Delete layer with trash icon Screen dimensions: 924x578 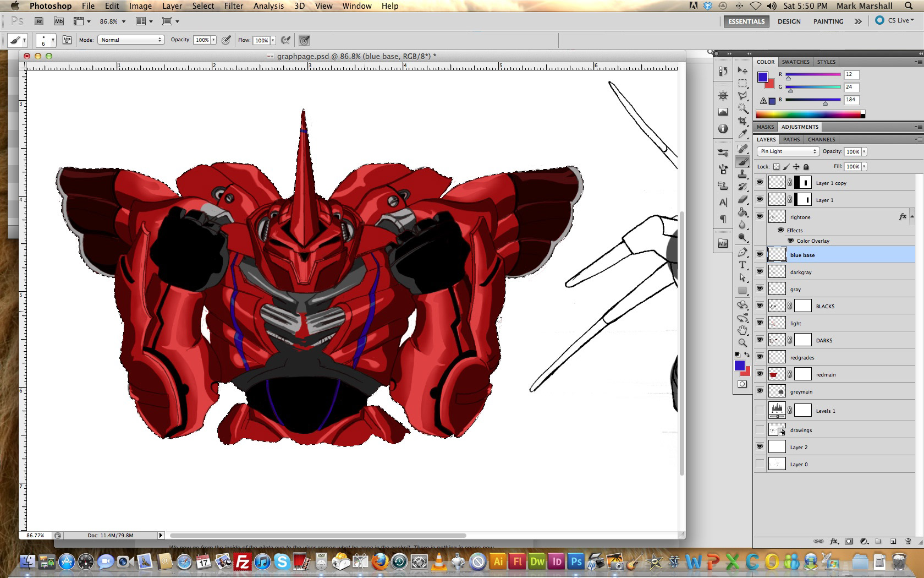coord(908,541)
